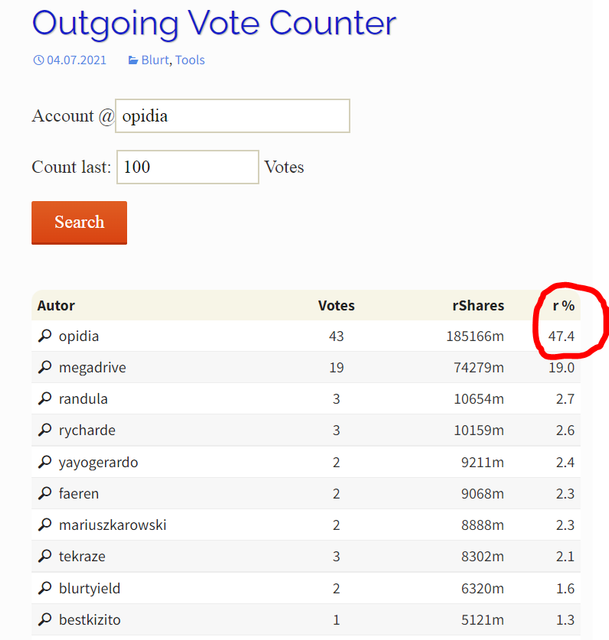Open the Outgoing Vote Counter title link
Image resolution: width=609 pixels, height=640 pixels.
coord(214,22)
